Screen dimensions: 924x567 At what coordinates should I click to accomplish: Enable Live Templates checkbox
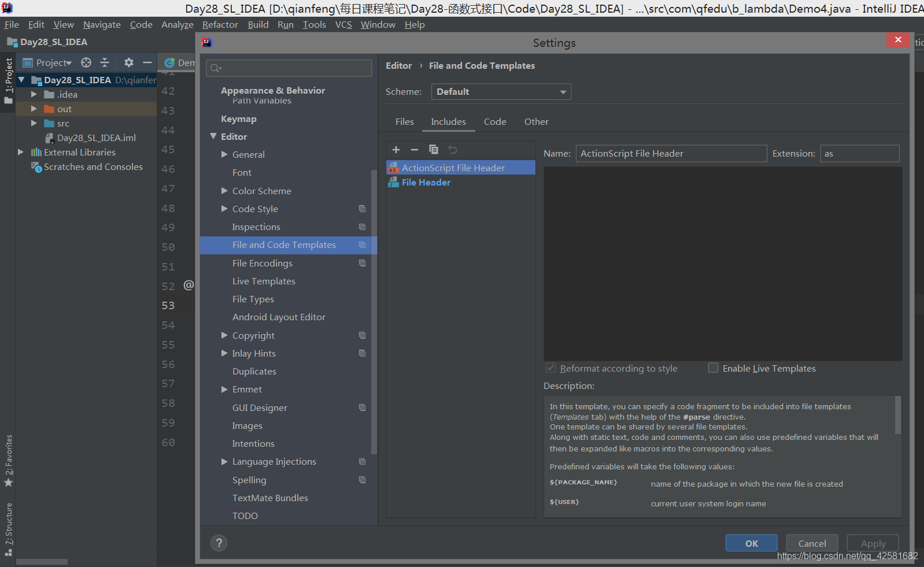click(713, 368)
